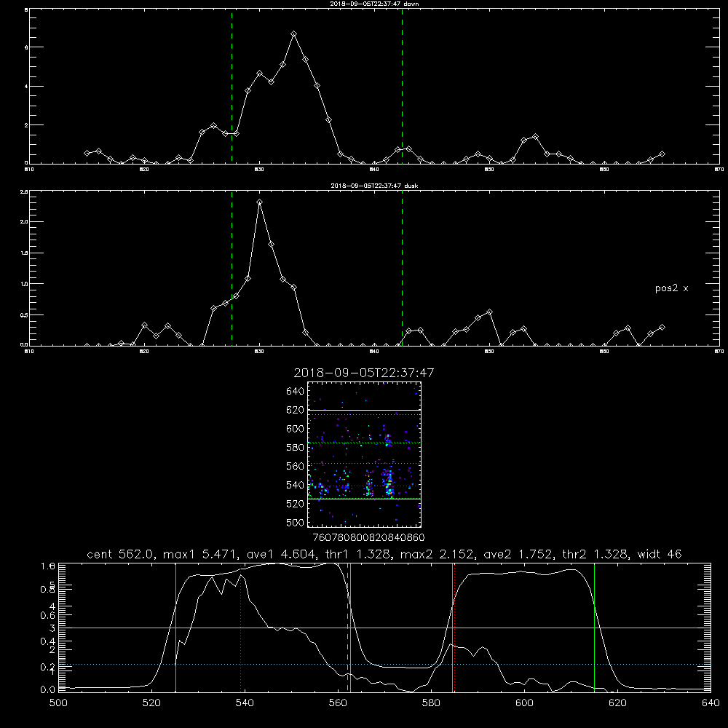Click the 'widt 46' value
The image size is (728, 728).
660,554
